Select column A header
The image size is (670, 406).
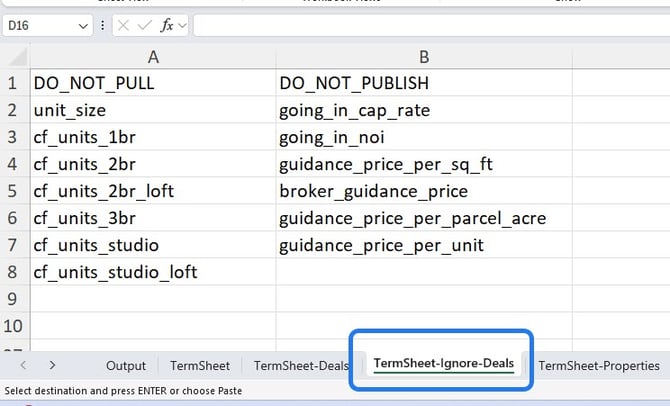153,57
